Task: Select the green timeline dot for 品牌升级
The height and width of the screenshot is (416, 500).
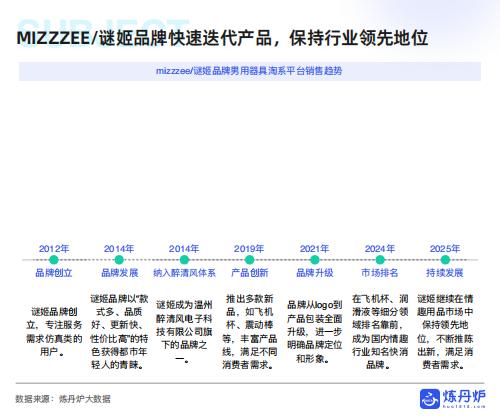Action: [314, 260]
